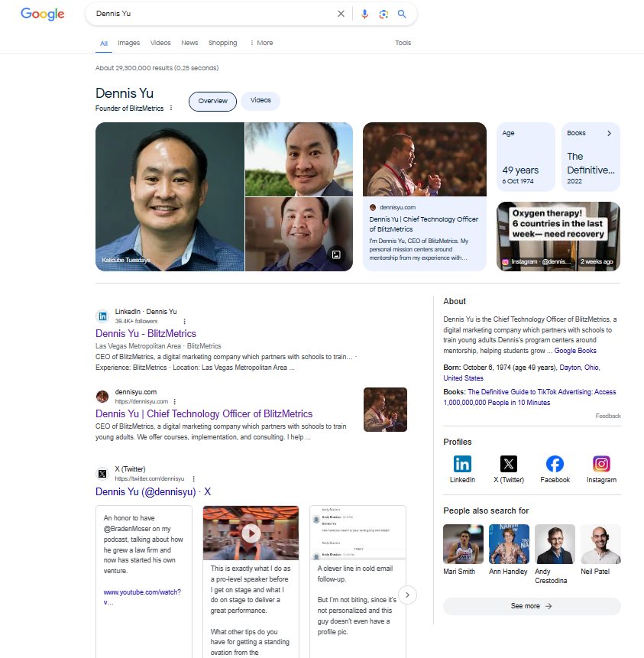Play the video in the speaker tweet
The width and height of the screenshot is (644, 658).
(x=251, y=533)
